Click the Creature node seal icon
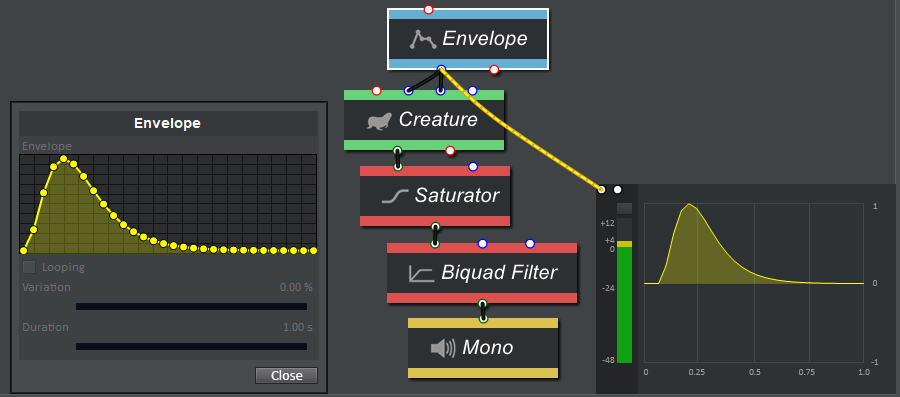The height and width of the screenshot is (397, 900). tap(382, 121)
